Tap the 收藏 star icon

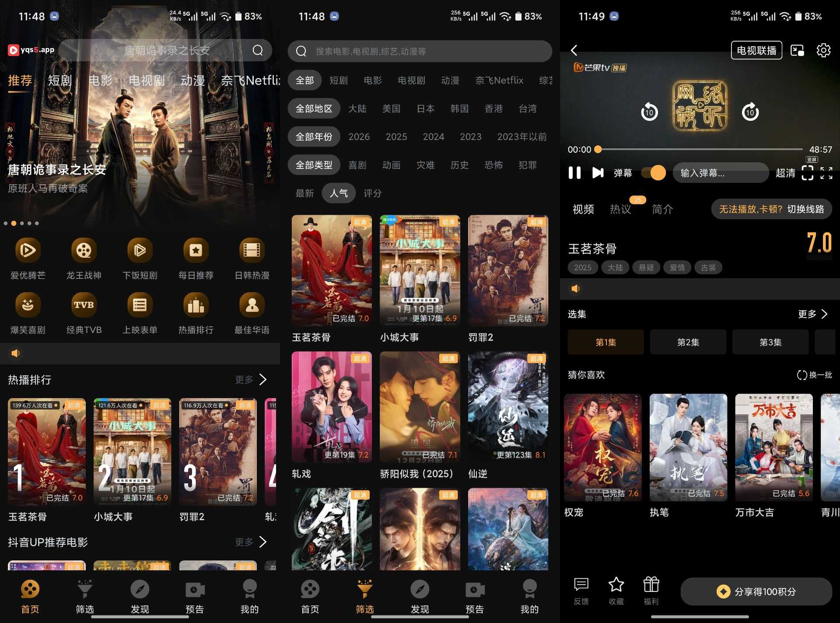click(616, 584)
